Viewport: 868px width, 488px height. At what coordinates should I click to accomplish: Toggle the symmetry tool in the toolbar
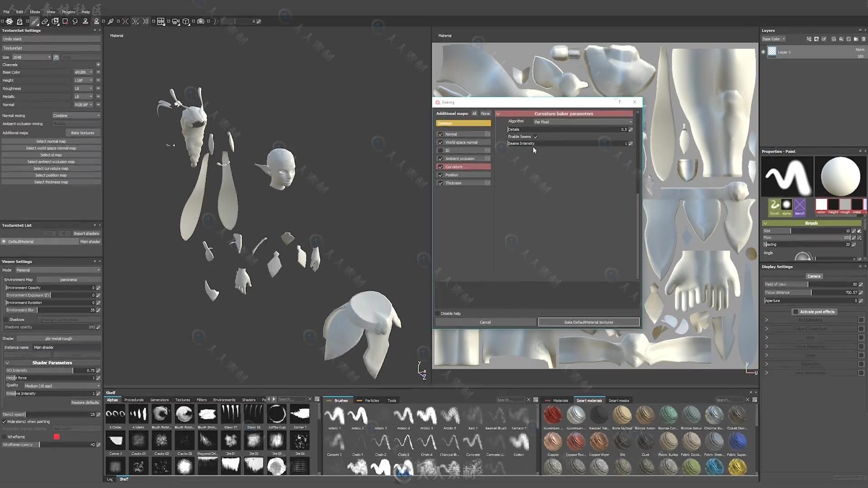pos(126,21)
